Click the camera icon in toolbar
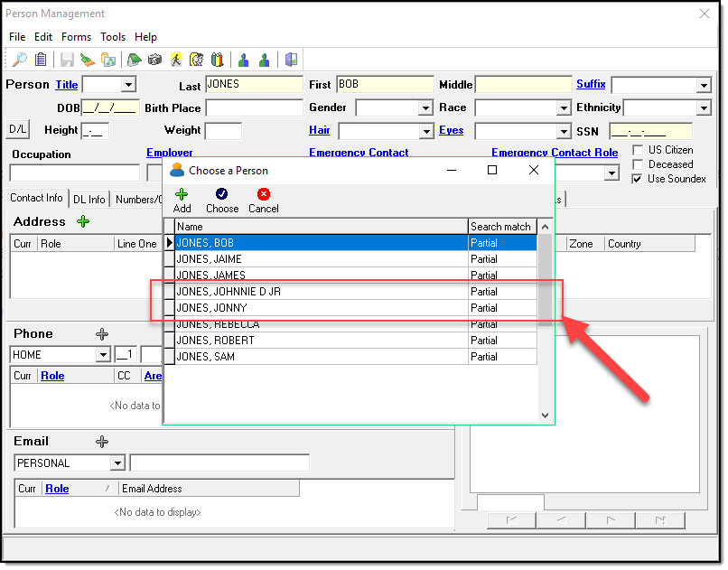Image resolution: width=728 pixels, height=570 pixels. [154, 60]
